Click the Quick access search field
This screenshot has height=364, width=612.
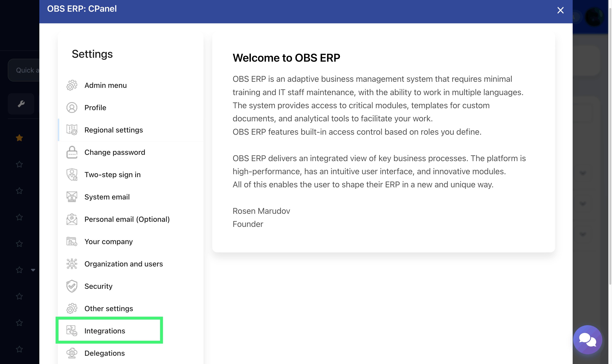(x=27, y=70)
